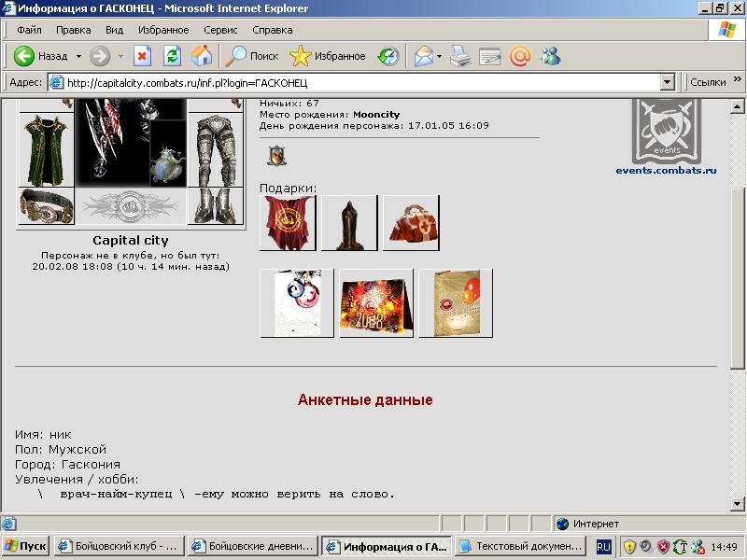
Task: Switch to Текстовый документ taskbar window
Action: coord(521,546)
